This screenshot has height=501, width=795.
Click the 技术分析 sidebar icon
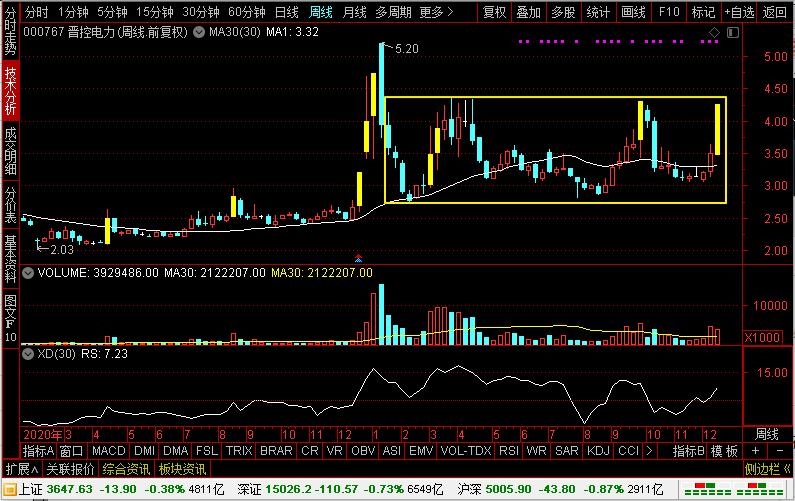[10, 92]
